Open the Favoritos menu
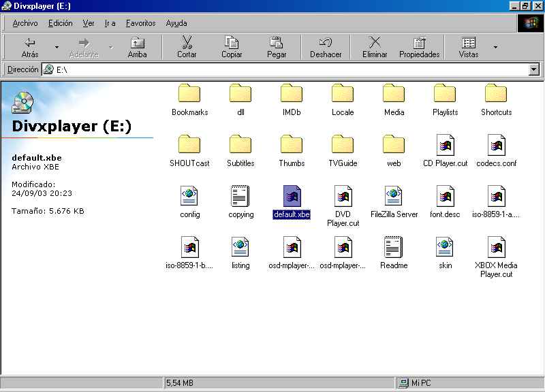 [141, 23]
